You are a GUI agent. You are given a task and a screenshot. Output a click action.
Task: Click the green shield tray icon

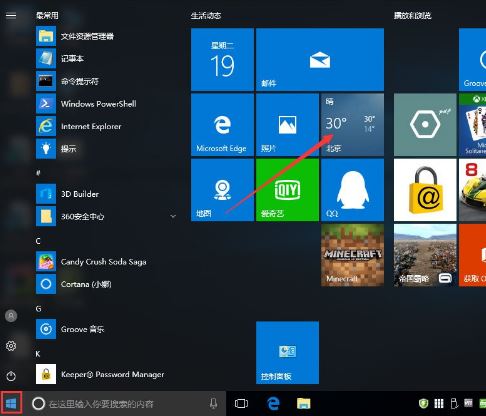click(423, 404)
